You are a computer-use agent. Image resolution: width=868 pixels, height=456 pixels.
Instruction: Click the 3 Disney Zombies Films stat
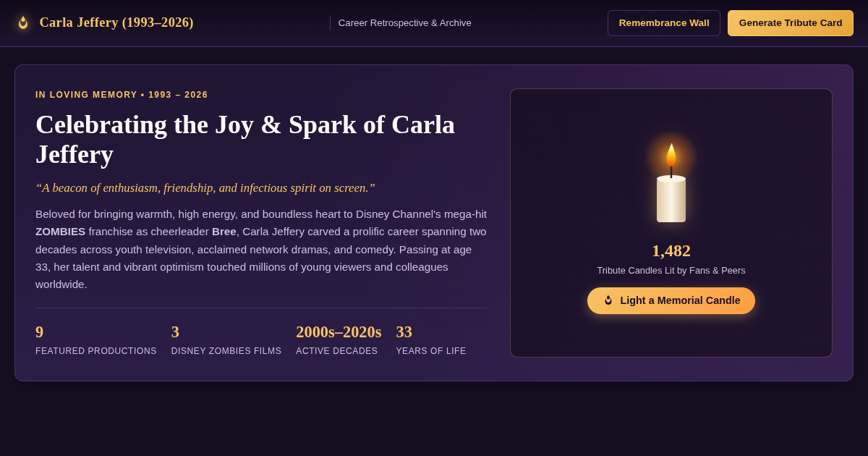click(x=226, y=339)
